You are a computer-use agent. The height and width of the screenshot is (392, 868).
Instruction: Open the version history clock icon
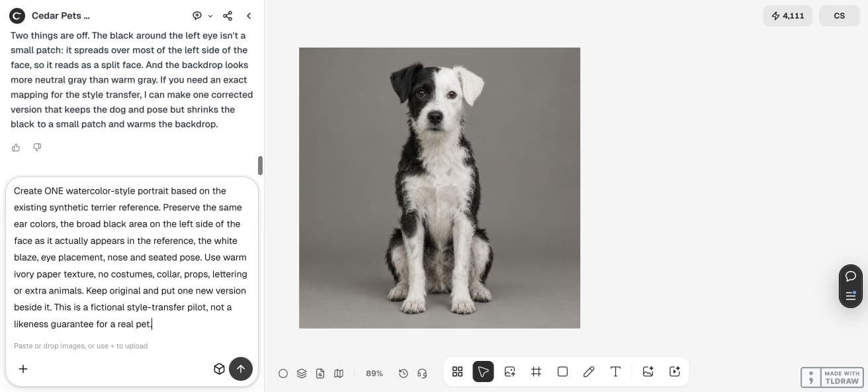(x=404, y=373)
